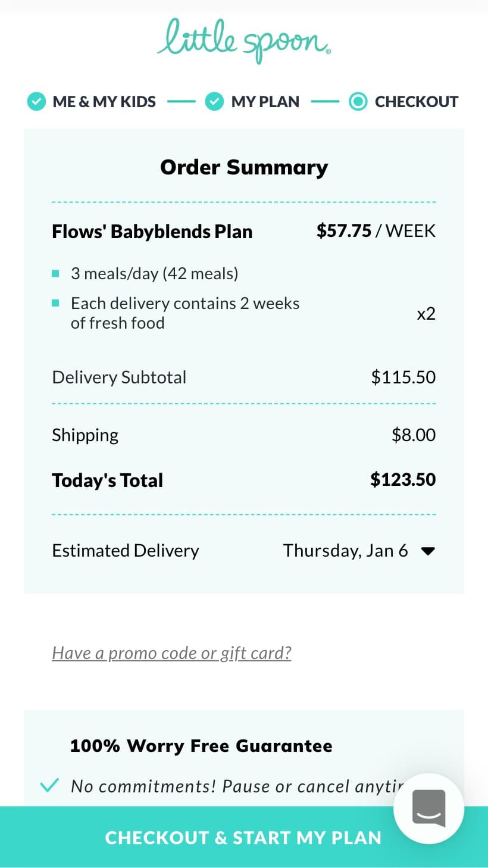Go to the ME & MY KIDS step
488x868 pixels.
click(x=104, y=102)
